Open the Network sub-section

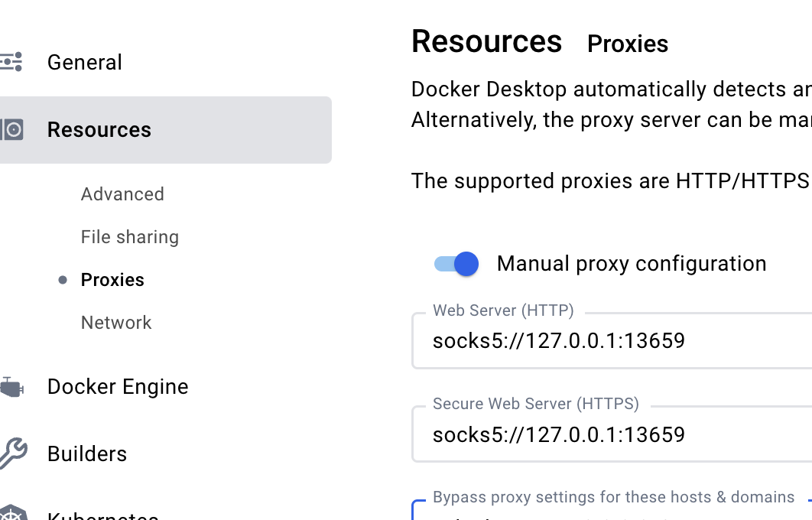[116, 323]
